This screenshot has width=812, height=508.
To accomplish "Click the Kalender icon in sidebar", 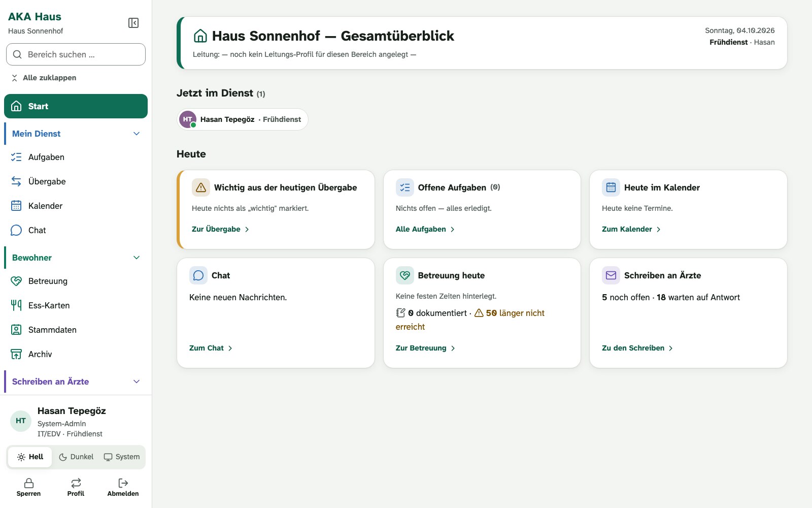I will coord(16,206).
